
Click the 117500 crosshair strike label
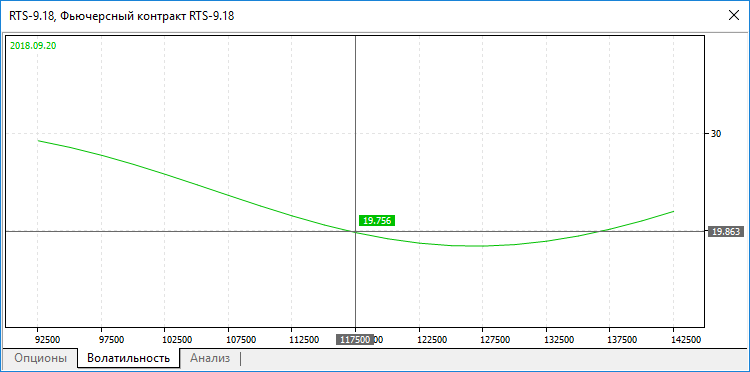(355, 339)
